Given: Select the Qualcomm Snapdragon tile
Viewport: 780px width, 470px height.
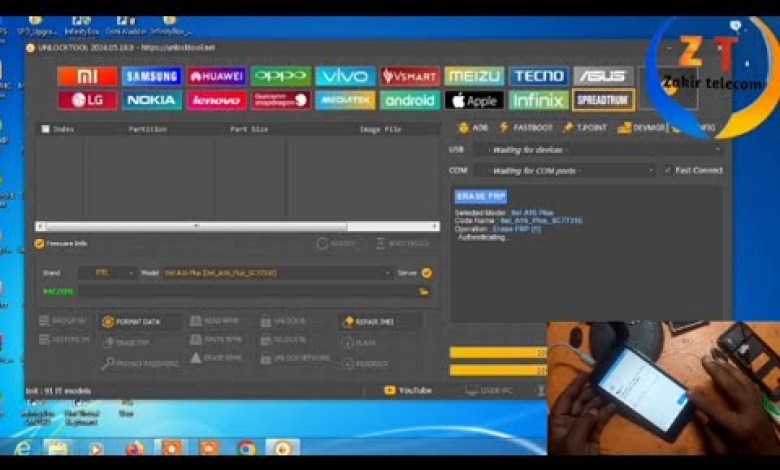Looking at the screenshot, I should [281, 100].
